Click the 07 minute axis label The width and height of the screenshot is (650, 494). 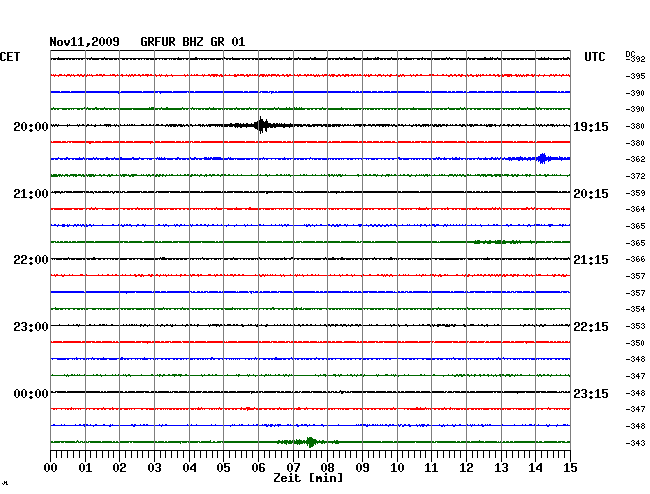[x=293, y=468]
